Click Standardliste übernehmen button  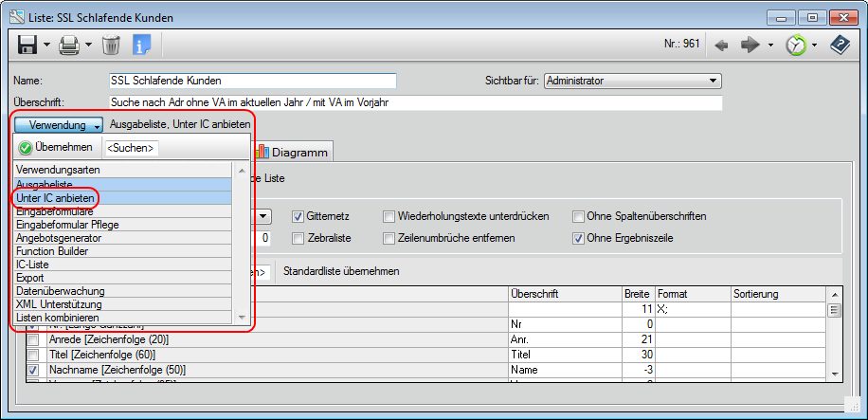[x=341, y=271]
